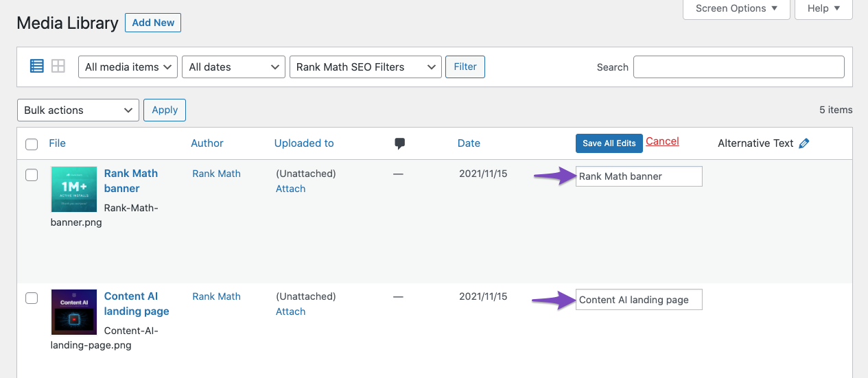Sort by Date column header

469,143
